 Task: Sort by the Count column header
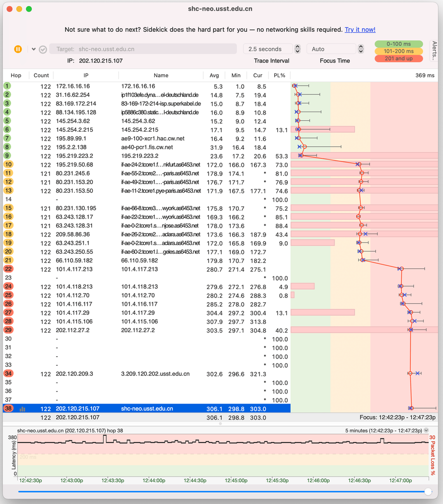coord(41,75)
